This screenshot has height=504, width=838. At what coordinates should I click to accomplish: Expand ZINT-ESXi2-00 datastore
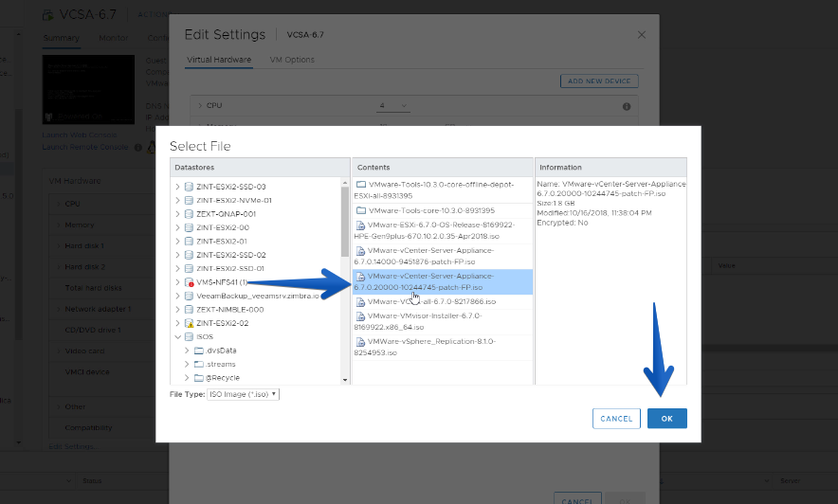click(177, 227)
